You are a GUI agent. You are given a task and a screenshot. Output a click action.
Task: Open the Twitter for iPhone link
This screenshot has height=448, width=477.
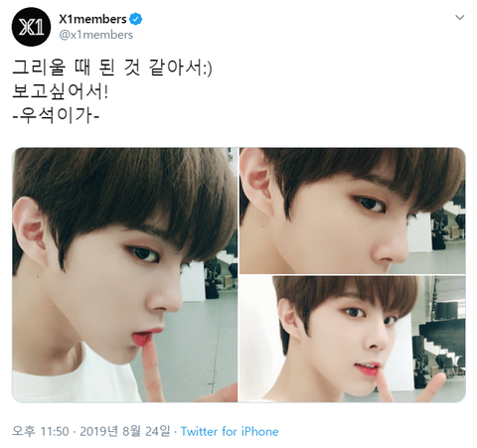pos(230,432)
